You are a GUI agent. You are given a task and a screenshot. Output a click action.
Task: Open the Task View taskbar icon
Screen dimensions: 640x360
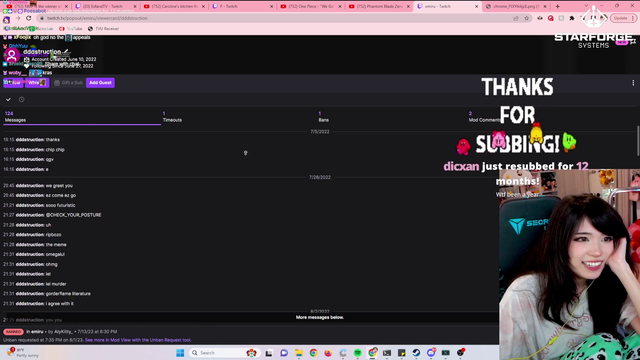[269, 353]
